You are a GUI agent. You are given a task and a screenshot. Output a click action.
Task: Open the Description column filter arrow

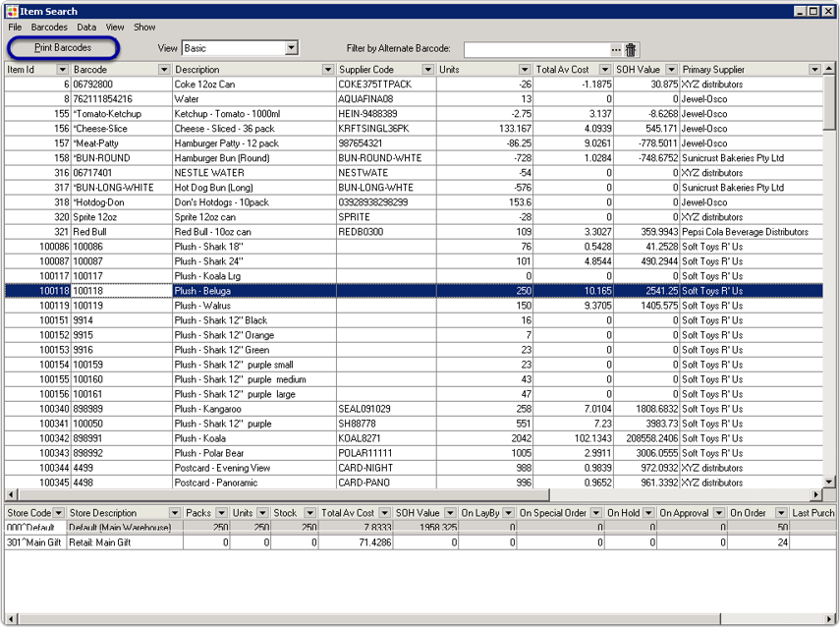click(328, 70)
